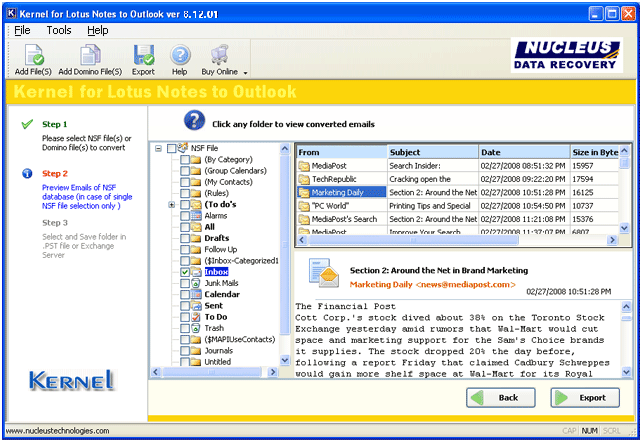The width and height of the screenshot is (642, 445).
Task: Click the Step 2 blue info icon
Action: point(27,174)
